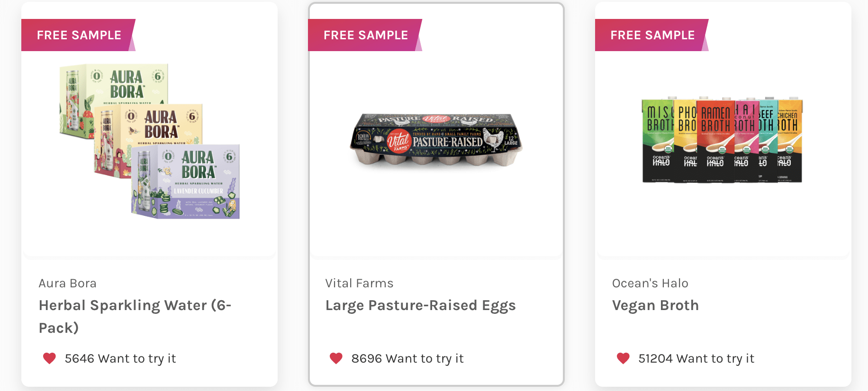Open the Vital Farms egg carton picture

coord(436,140)
